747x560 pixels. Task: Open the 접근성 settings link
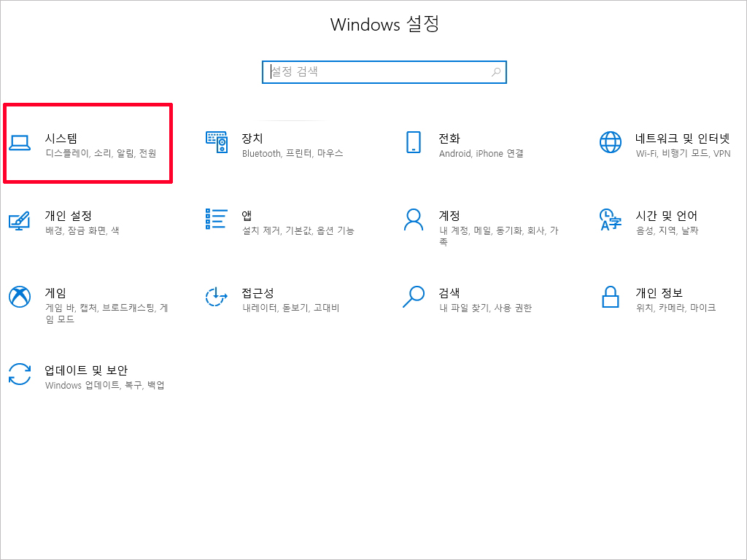coord(258,293)
